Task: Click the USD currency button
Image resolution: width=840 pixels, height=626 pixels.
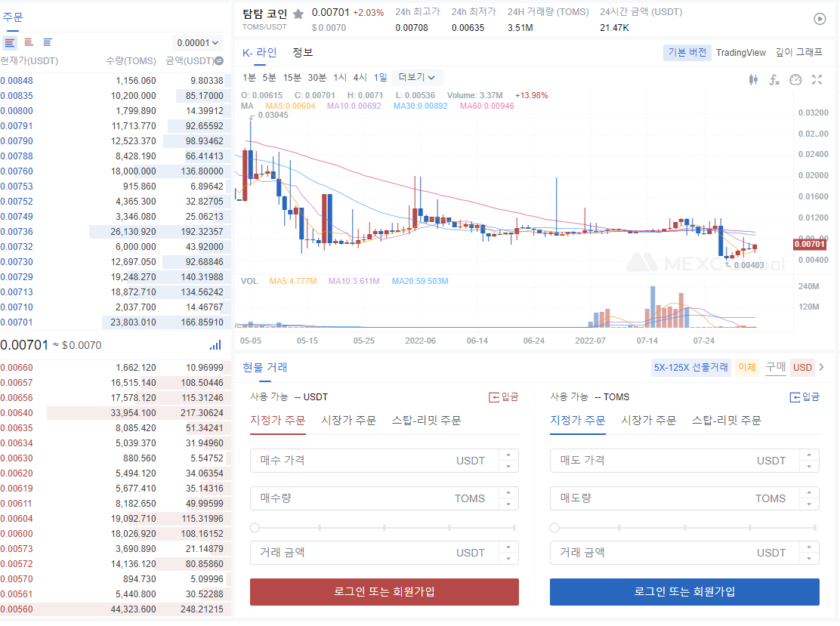Action: tap(802, 367)
